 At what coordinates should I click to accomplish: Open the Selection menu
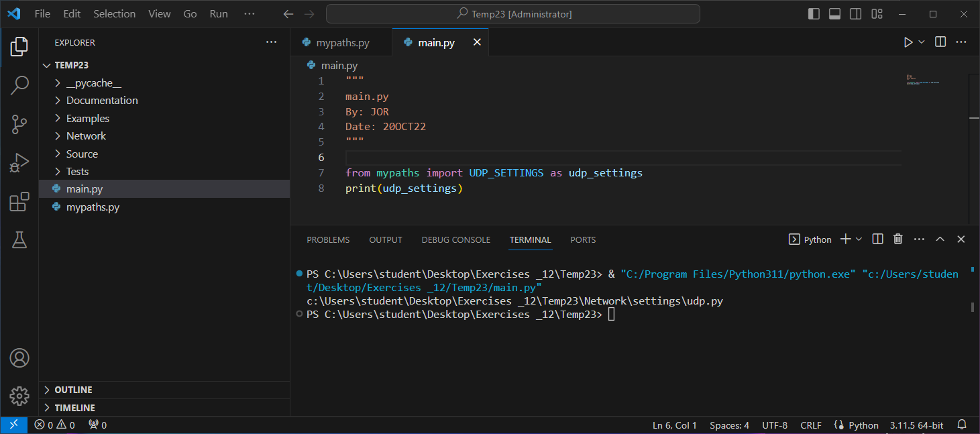pos(114,14)
